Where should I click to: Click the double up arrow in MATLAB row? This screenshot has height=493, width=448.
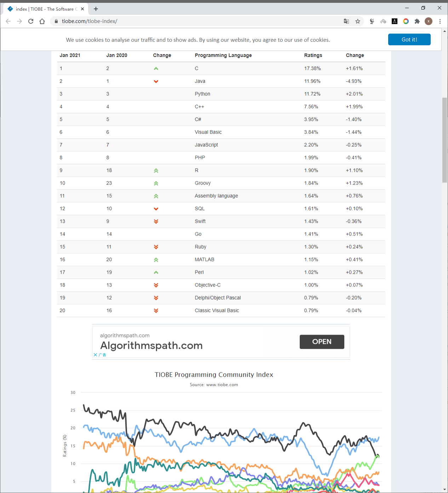click(156, 260)
